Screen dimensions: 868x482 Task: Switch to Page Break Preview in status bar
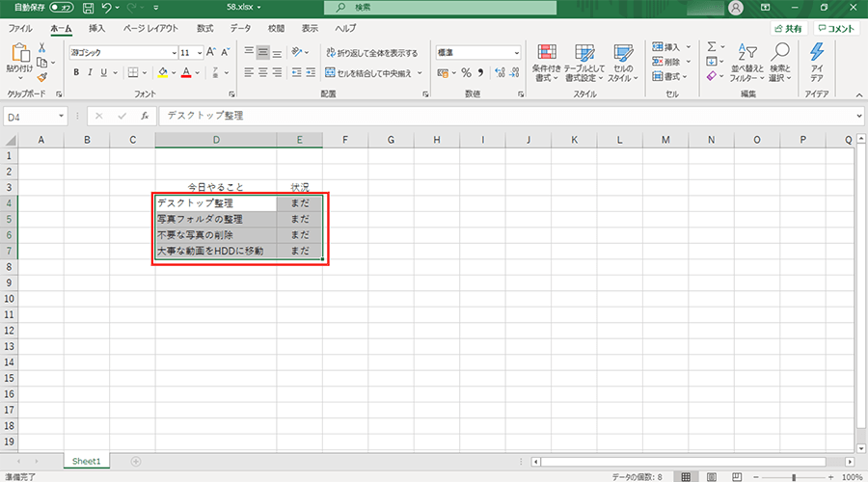(737, 476)
